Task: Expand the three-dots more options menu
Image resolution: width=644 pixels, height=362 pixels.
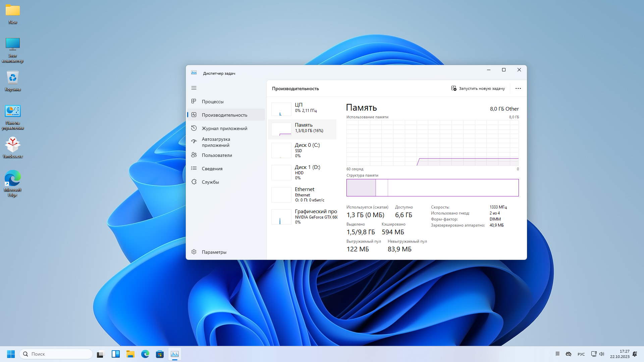Action: point(518,88)
